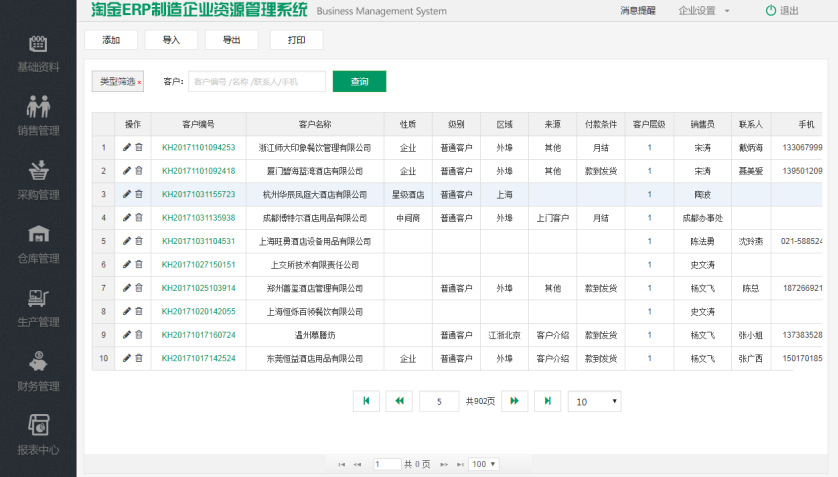838x477 pixels.
Task: Expand the 企业设置 dropdown menu
Action: pos(704,11)
